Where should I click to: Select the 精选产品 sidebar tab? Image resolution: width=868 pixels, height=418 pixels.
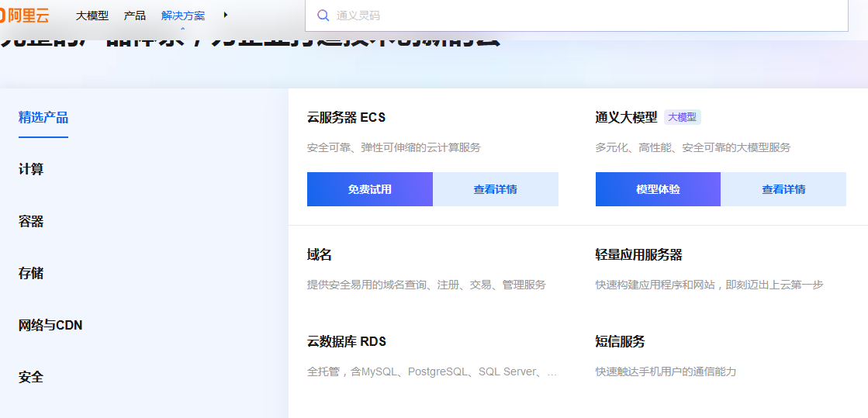point(43,117)
